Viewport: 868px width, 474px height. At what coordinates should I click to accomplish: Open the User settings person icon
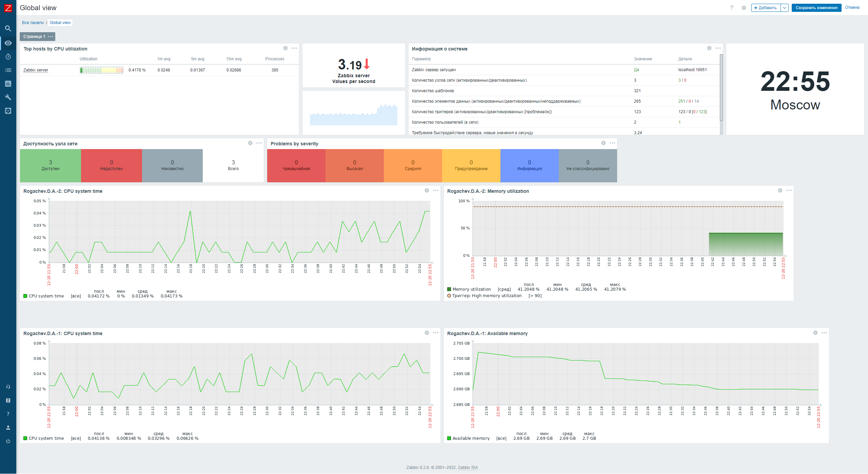pyautogui.click(x=8, y=428)
